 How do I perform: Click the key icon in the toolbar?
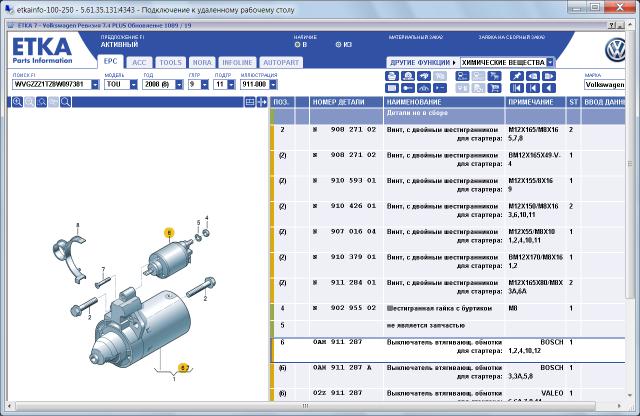coord(408,88)
